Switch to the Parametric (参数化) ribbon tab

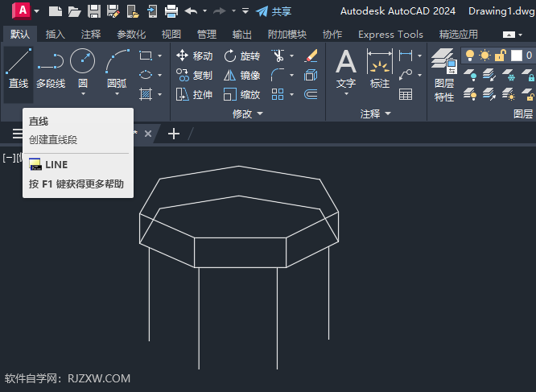(131, 34)
